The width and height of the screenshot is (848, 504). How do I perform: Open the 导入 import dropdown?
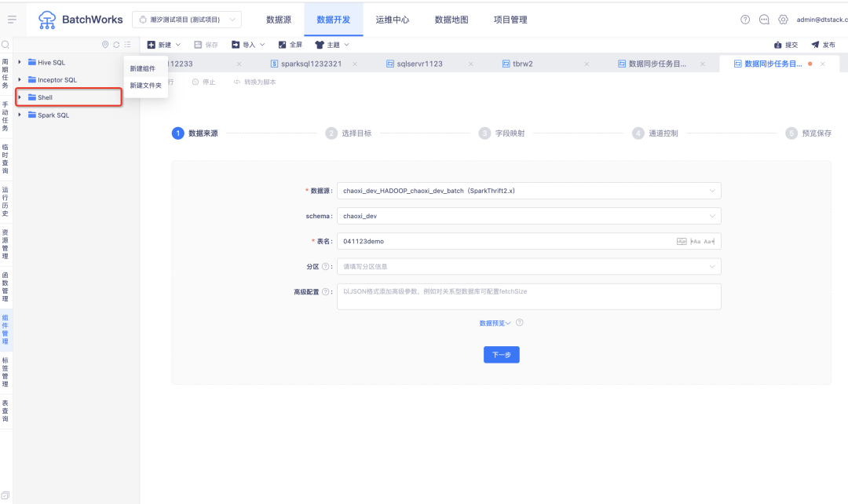click(x=248, y=45)
